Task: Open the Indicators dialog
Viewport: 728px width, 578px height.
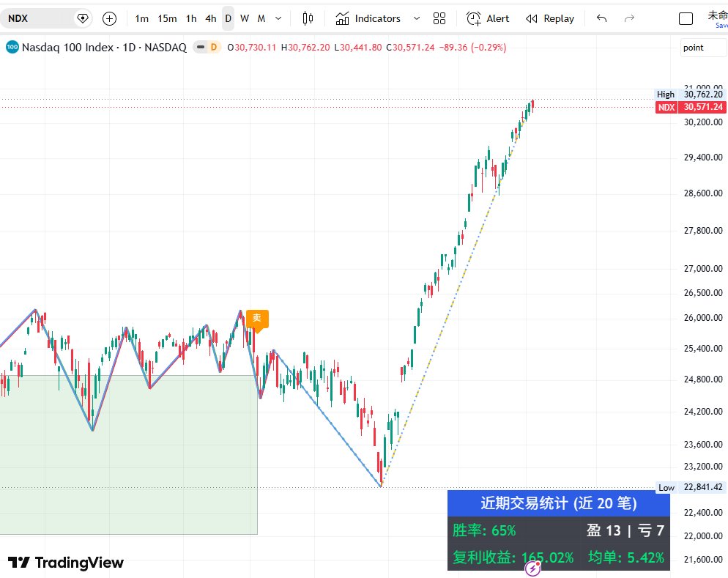Action: (368, 18)
